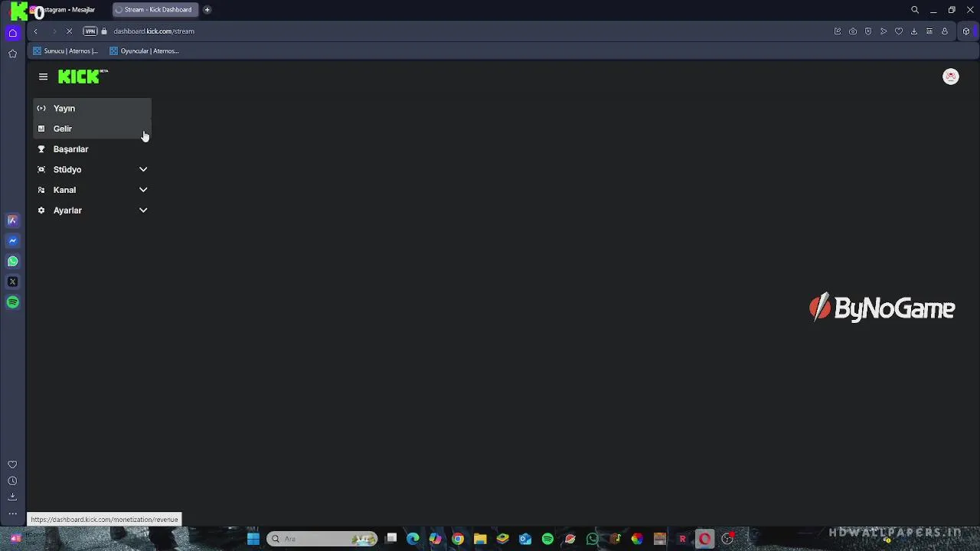This screenshot has width=980, height=551.
Task: Open Opera tab search
Action: point(914,10)
